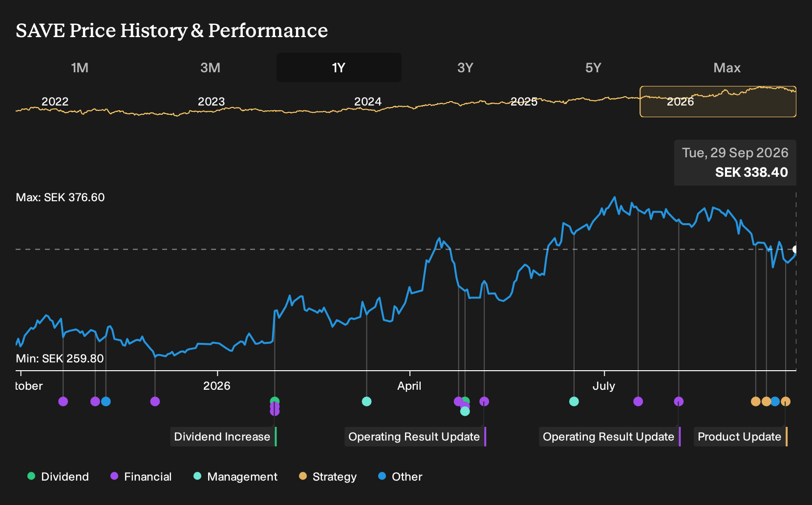Click the SEK 338.40 price tooltip
The height and width of the screenshot is (505, 812).
(735, 163)
